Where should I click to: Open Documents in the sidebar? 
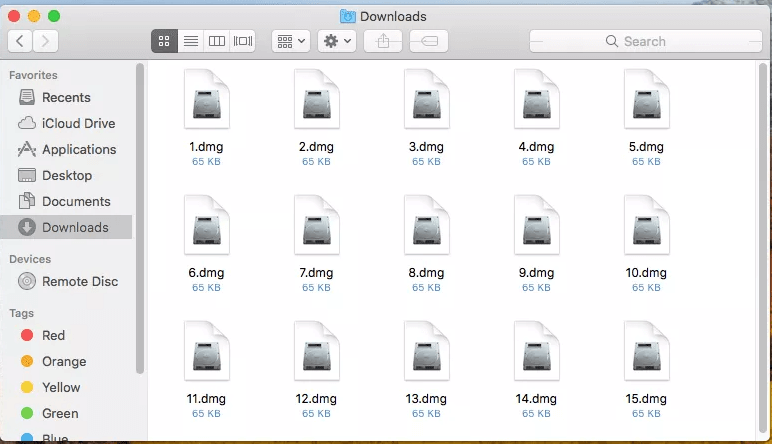pyautogui.click(x=66, y=201)
